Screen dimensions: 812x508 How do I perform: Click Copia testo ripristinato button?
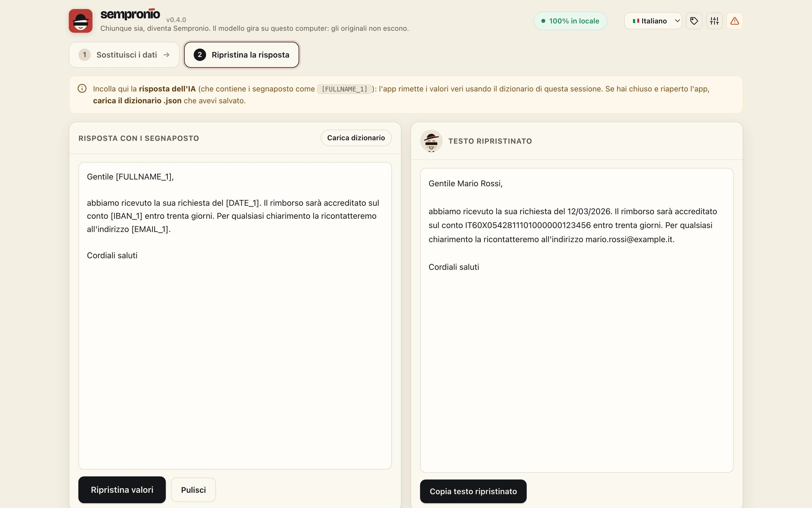(x=473, y=491)
